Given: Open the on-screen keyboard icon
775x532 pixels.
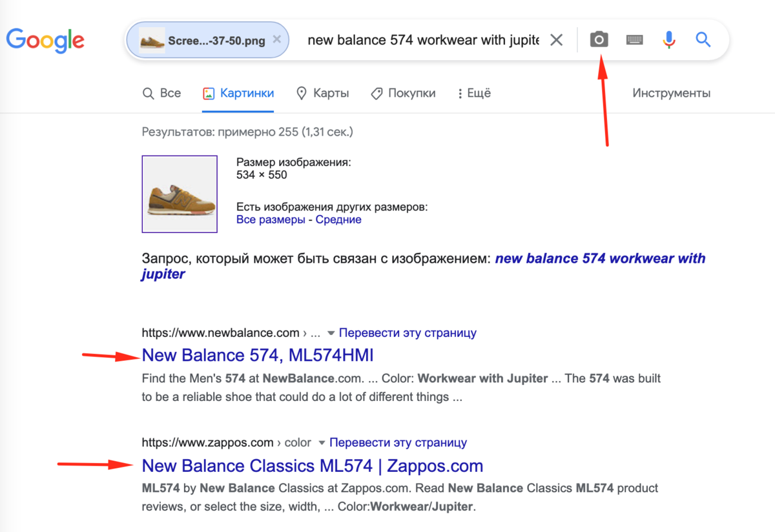Looking at the screenshot, I should click(x=635, y=40).
